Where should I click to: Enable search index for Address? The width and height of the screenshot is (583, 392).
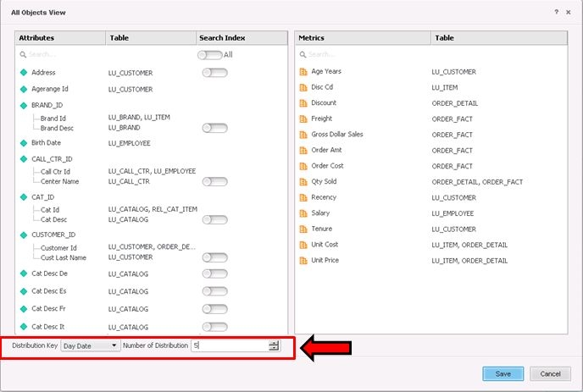point(214,73)
